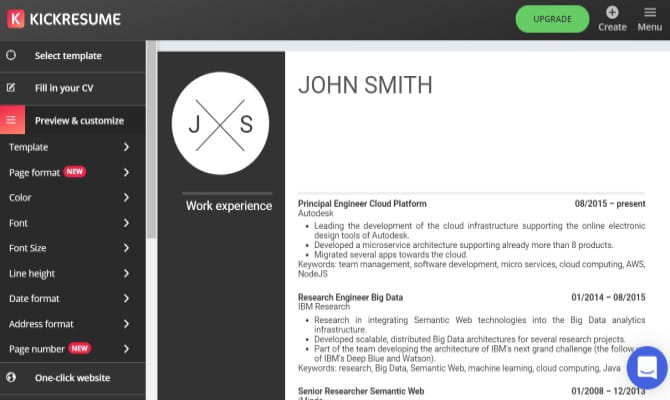Click the Kickresume K logo icon
This screenshot has height=400, width=670.
coord(16,19)
